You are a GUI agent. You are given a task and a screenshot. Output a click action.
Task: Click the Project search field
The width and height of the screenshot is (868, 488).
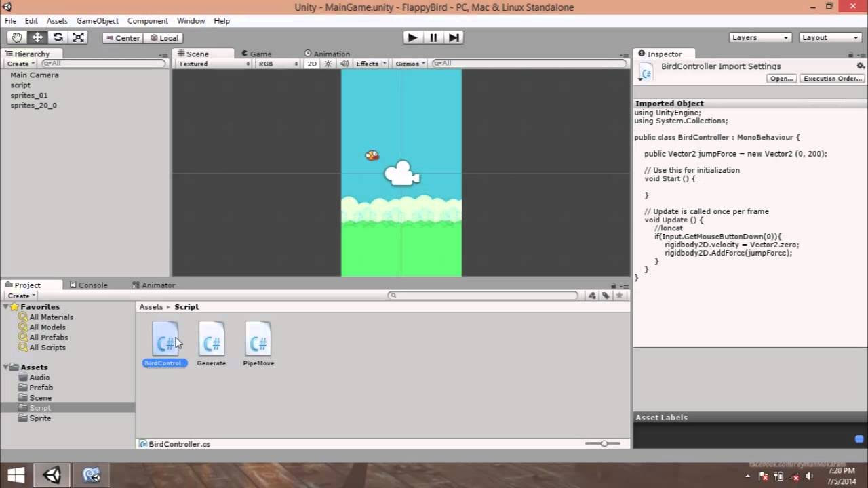click(x=483, y=296)
